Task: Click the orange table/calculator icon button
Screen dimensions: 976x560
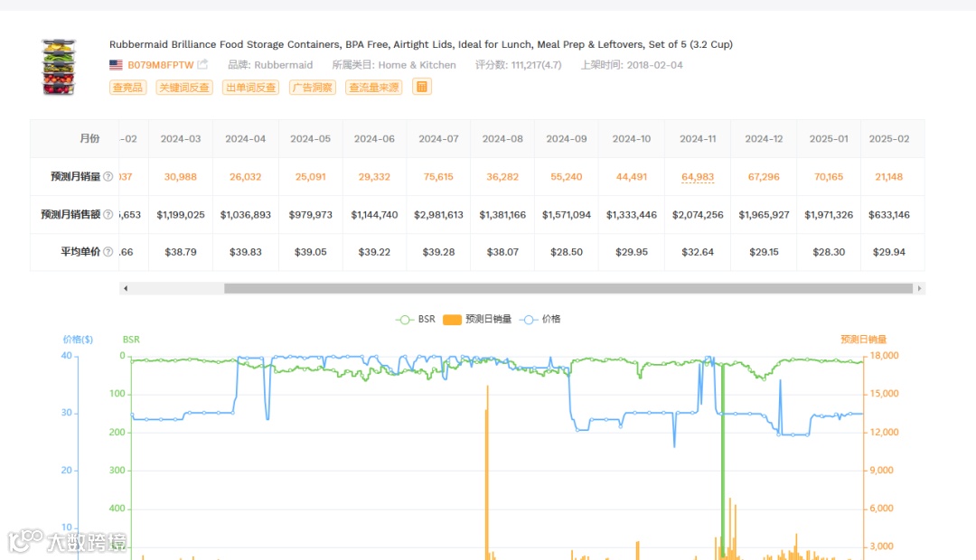Action: [421, 87]
